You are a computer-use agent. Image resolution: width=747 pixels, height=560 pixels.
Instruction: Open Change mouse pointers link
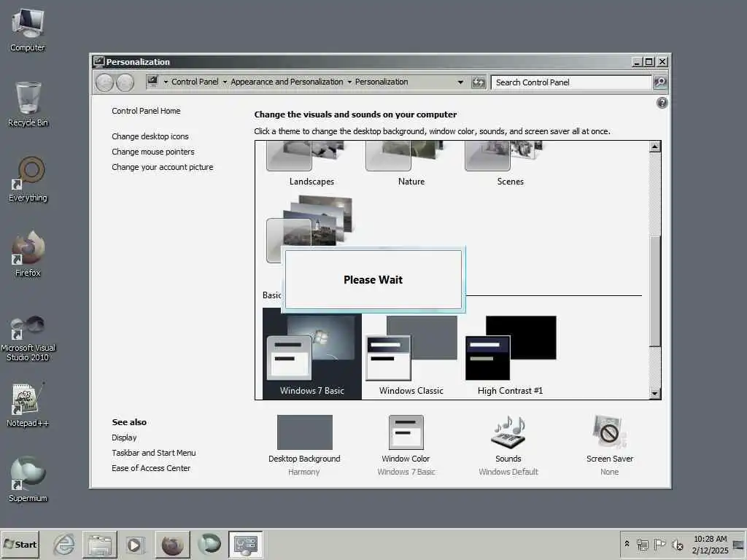tap(153, 152)
